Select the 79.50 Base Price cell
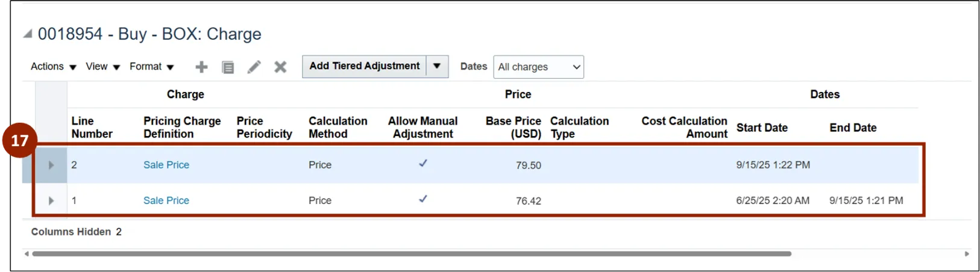Viewport: 980px width, 272px height. click(528, 165)
